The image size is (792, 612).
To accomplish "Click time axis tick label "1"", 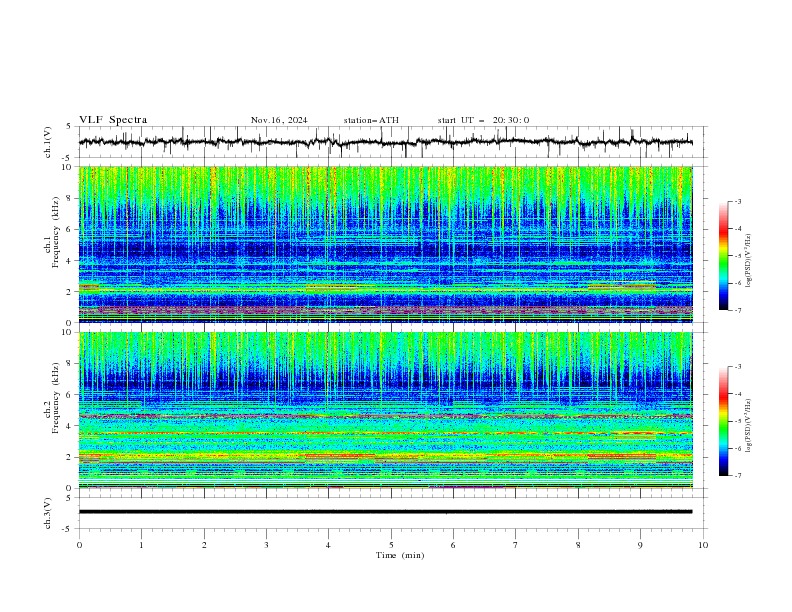I will click(x=141, y=545).
